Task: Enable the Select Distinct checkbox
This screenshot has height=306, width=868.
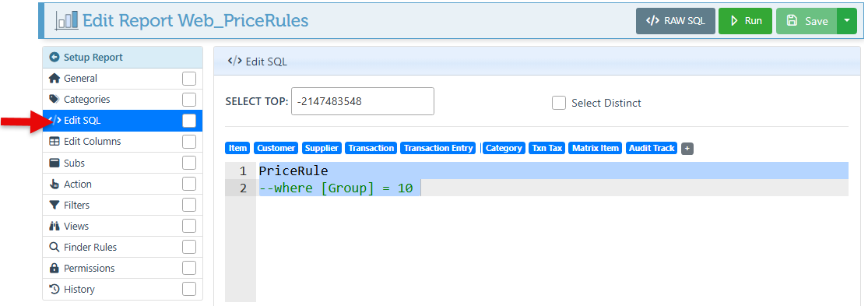Action: click(559, 103)
